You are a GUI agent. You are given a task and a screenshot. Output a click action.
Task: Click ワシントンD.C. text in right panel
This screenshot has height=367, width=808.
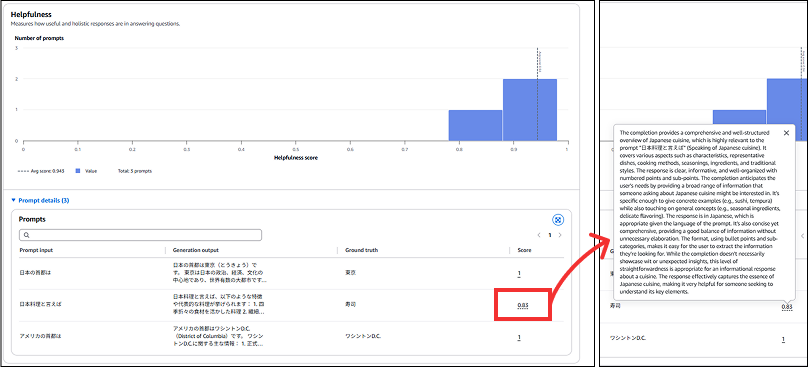click(x=627, y=338)
